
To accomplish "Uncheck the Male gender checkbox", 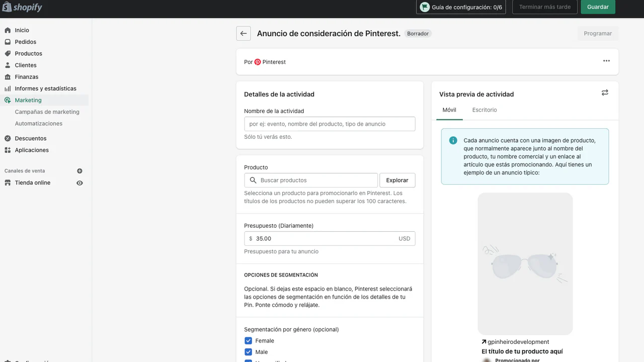I will pyautogui.click(x=248, y=352).
